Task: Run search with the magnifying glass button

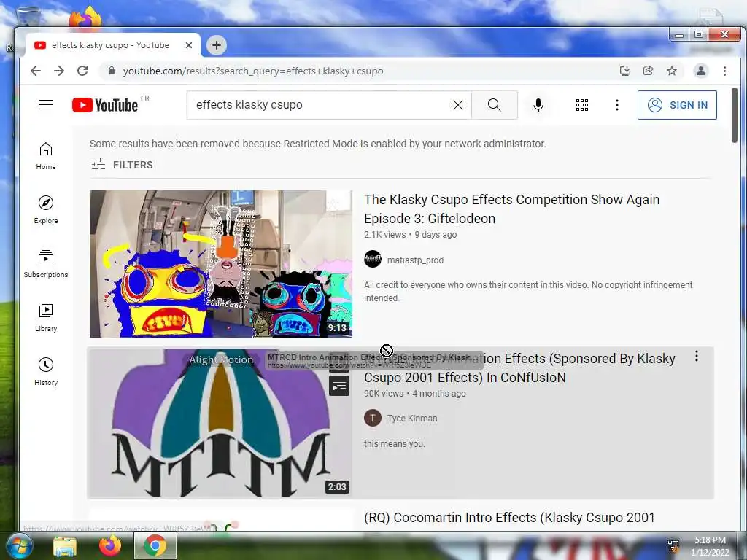Action: [x=495, y=105]
